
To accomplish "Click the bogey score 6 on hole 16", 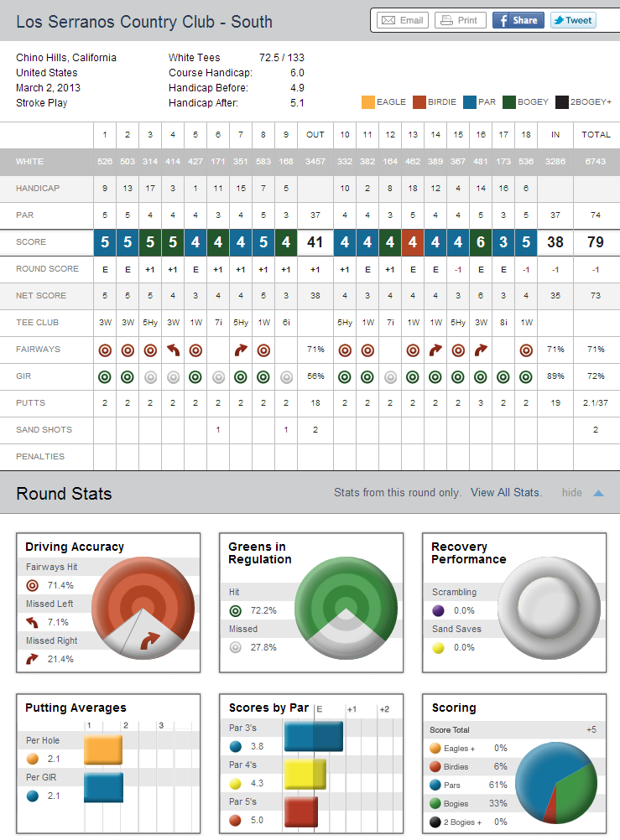I will 481,242.
